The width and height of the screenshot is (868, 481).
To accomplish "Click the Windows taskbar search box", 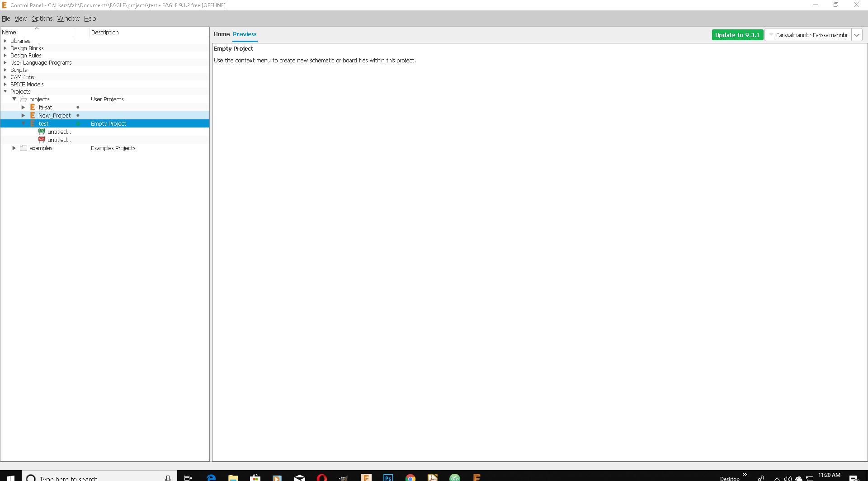I will 99,477.
